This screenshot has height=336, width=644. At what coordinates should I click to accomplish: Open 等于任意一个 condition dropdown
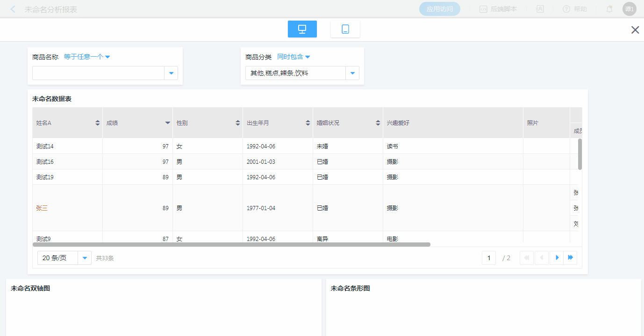coord(87,57)
